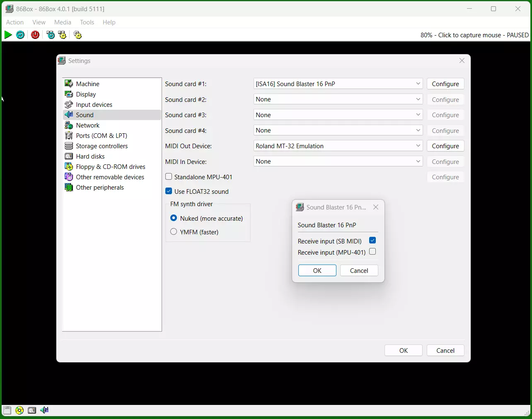Select YMFM (faster) FM driver
Screen dimensions: 532x419
pyautogui.click(x=174, y=232)
